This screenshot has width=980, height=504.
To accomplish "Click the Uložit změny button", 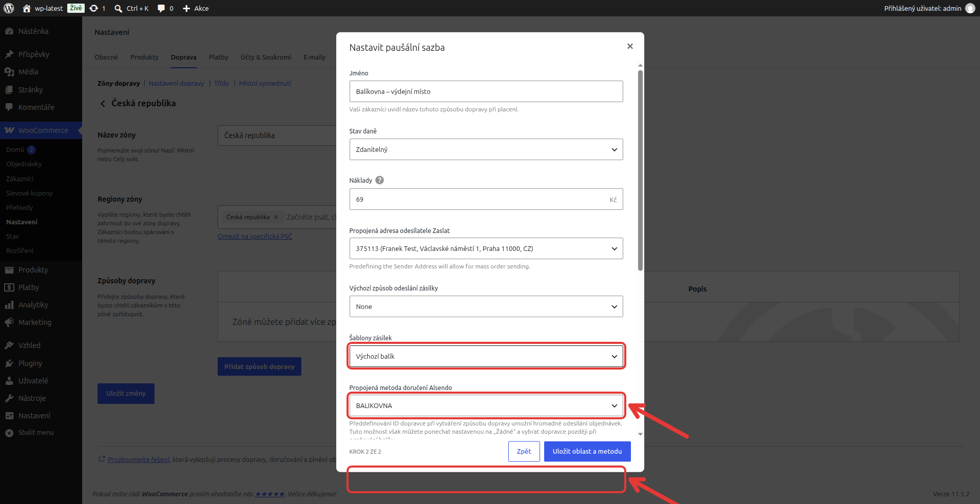I will click(126, 394).
